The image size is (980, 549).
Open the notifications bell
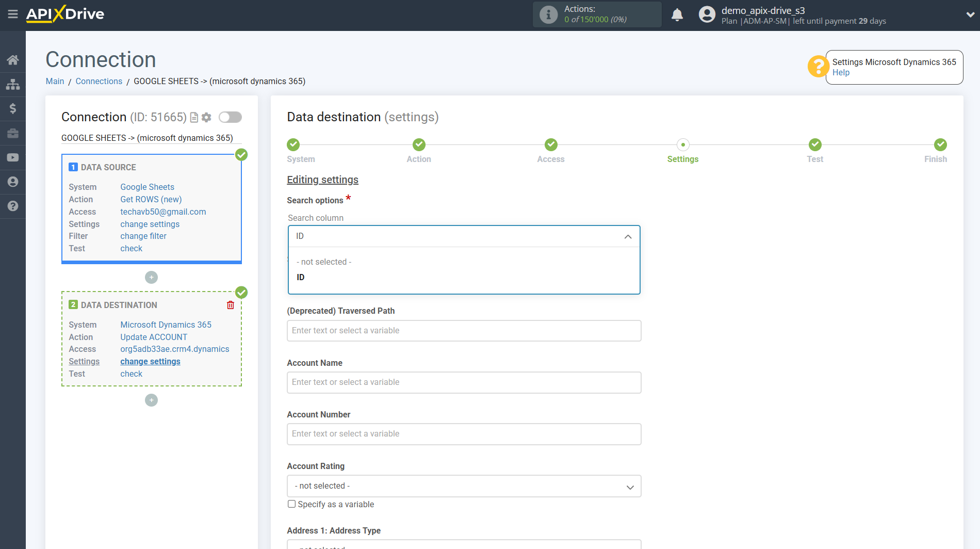677,14
